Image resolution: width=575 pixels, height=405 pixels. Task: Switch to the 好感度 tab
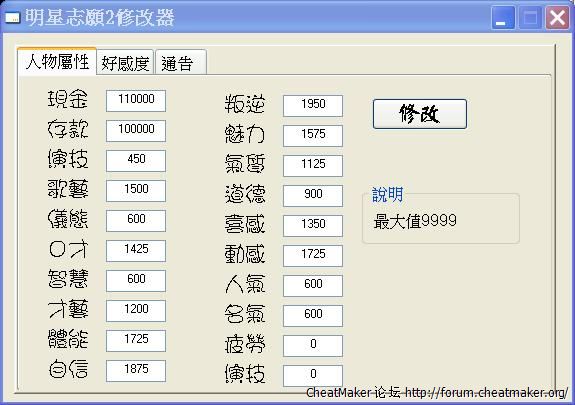pyautogui.click(x=125, y=63)
